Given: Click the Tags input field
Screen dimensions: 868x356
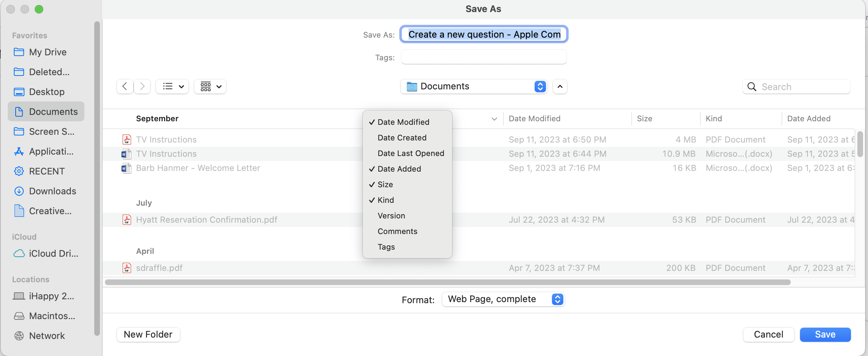Looking at the screenshot, I should pyautogui.click(x=484, y=57).
